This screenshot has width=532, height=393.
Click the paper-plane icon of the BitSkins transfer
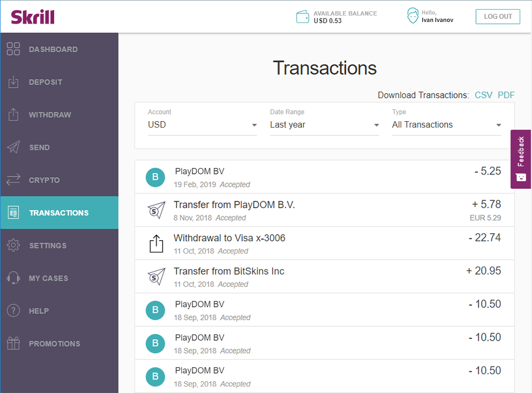(x=157, y=277)
